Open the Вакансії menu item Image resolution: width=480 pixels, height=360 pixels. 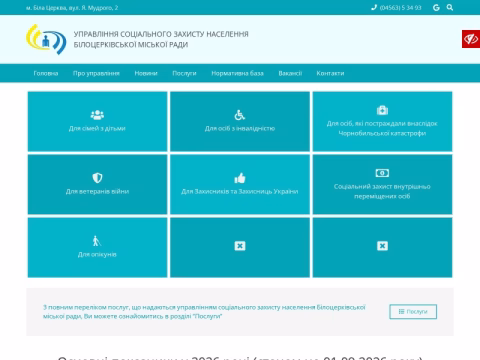coord(290,73)
